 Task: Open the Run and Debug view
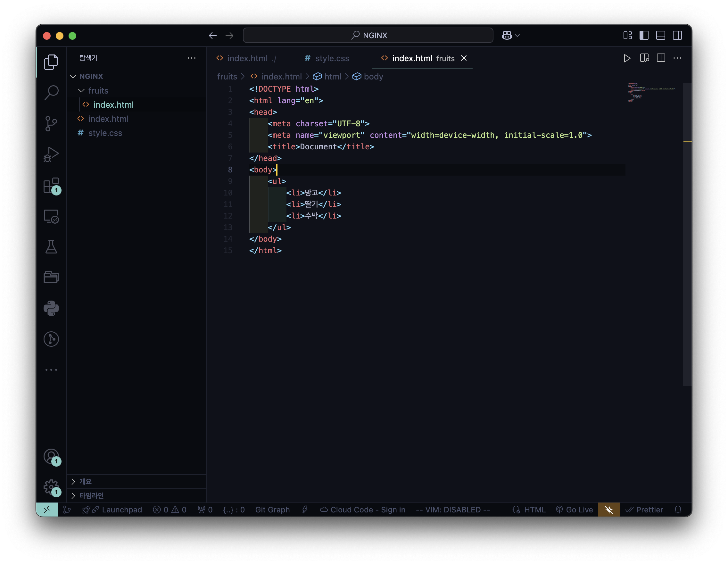coord(51,155)
